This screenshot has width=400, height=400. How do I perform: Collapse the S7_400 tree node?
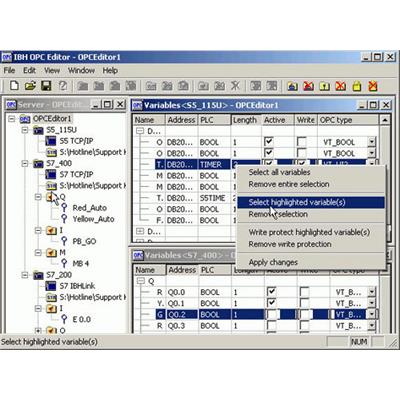pos(25,164)
